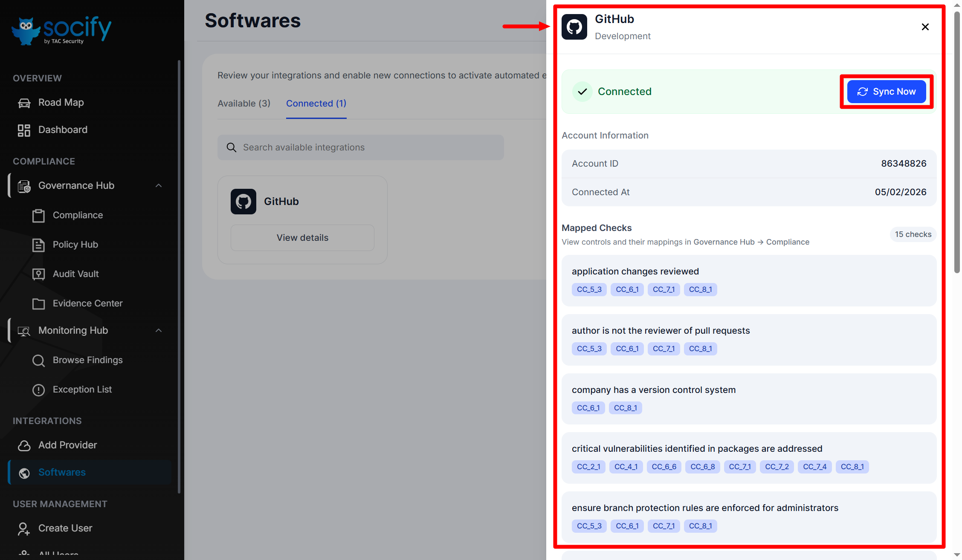
Task: Switch to the Available (3) tab
Action: (x=244, y=104)
